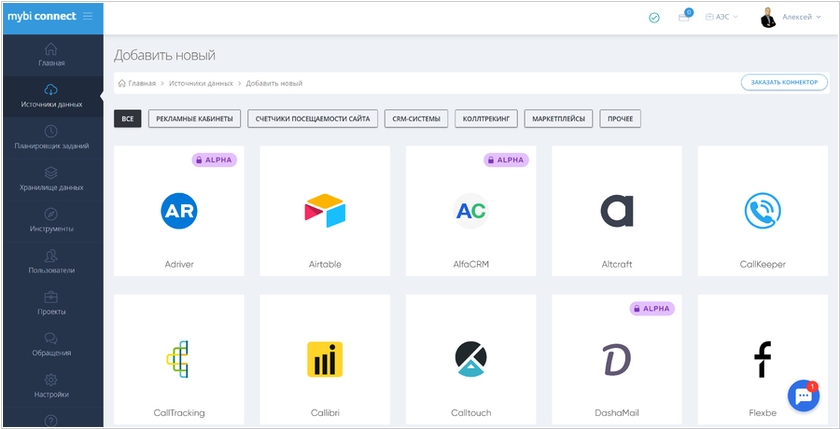Click the ALPHA badge on DashaMail card
This screenshot has width=840, height=429.
(652, 308)
